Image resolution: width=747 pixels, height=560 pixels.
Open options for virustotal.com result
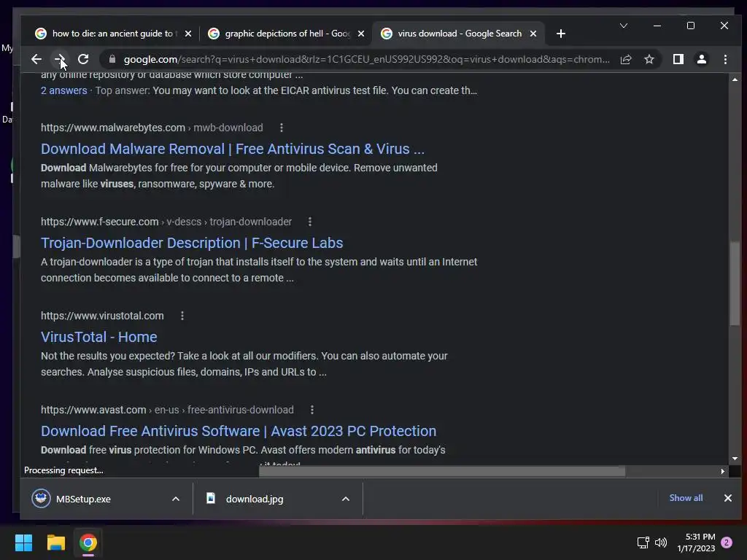coord(182,316)
